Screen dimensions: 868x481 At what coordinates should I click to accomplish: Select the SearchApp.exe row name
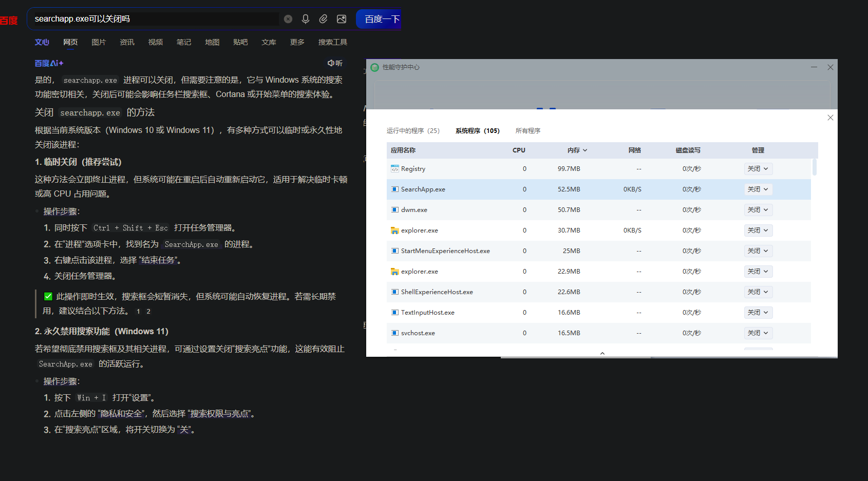[423, 189]
